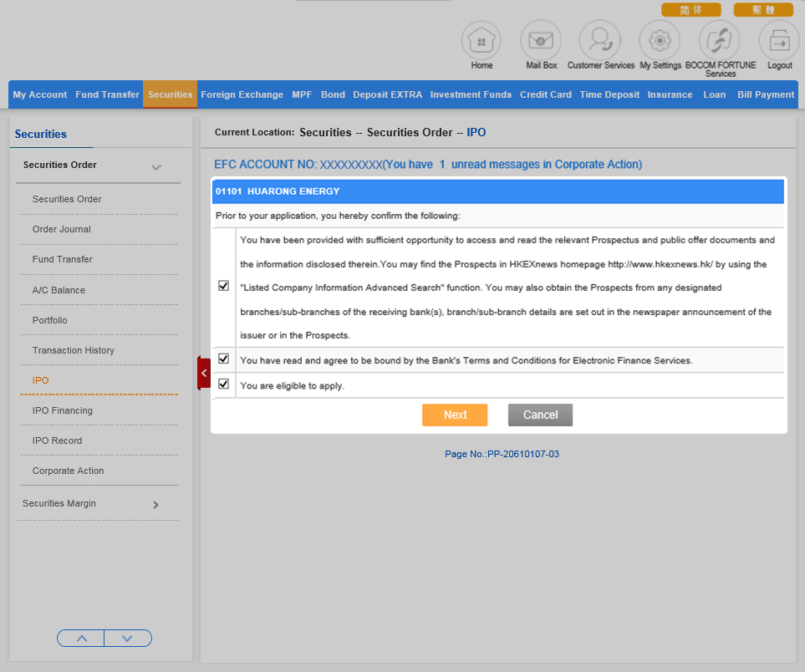The image size is (805, 672).
Task: Toggle the Terms and Conditions agreement checkbox
Action: [x=223, y=359]
